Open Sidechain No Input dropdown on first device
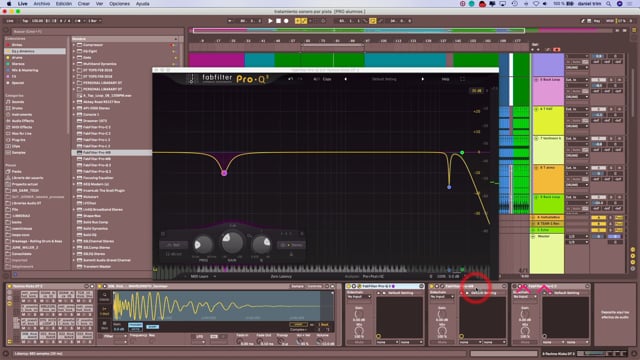Viewport: 640px width, 360px height. 359,297
